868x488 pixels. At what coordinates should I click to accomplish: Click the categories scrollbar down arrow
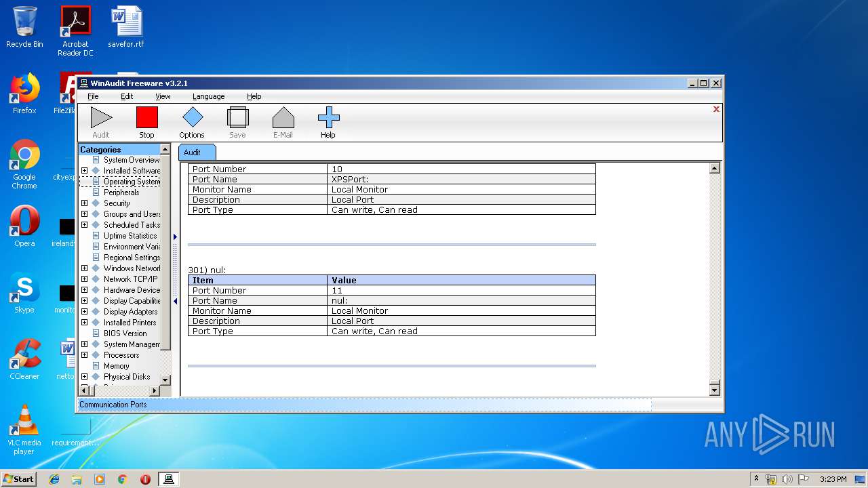pos(165,380)
